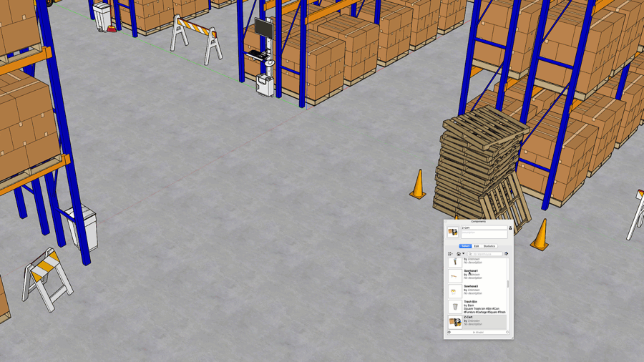Click the 3D Warehouse search field
This screenshot has height=362, width=644.
click(486, 254)
